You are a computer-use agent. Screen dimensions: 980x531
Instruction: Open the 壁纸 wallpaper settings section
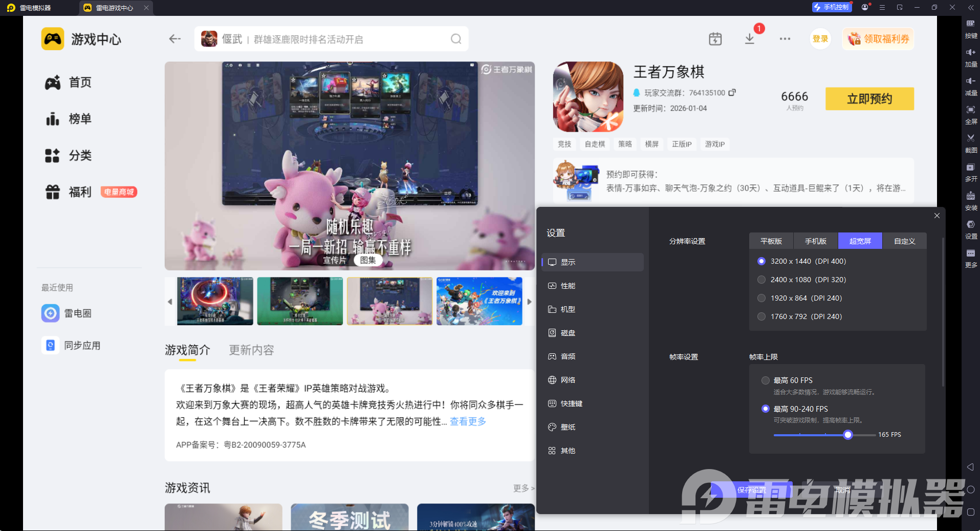point(593,427)
